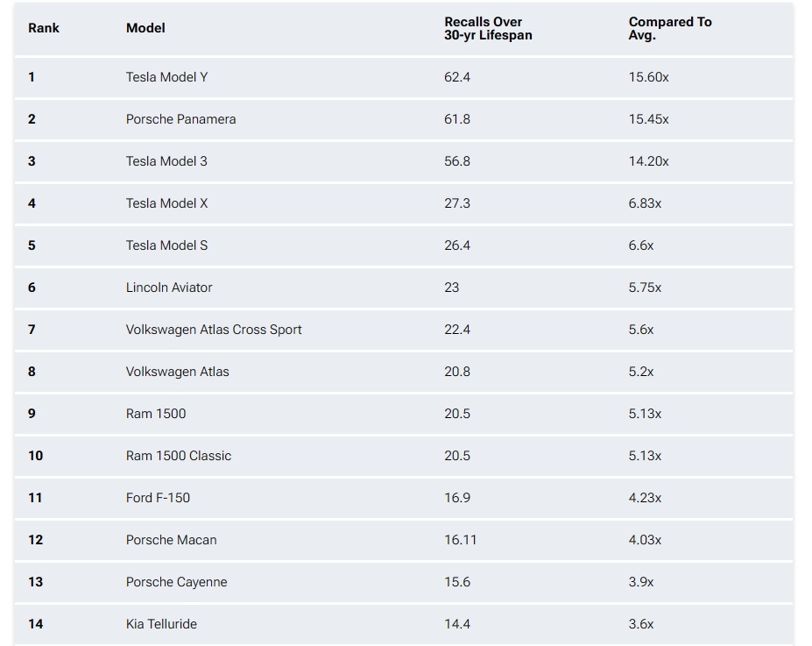Click the Tesla Model X entry
This screenshot has height=646, width=812.
[x=166, y=203]
